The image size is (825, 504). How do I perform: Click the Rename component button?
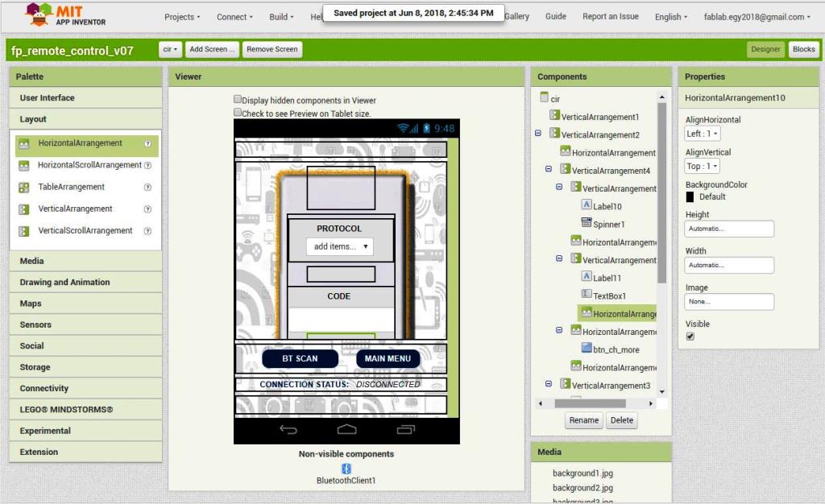(x=583, y=420)
